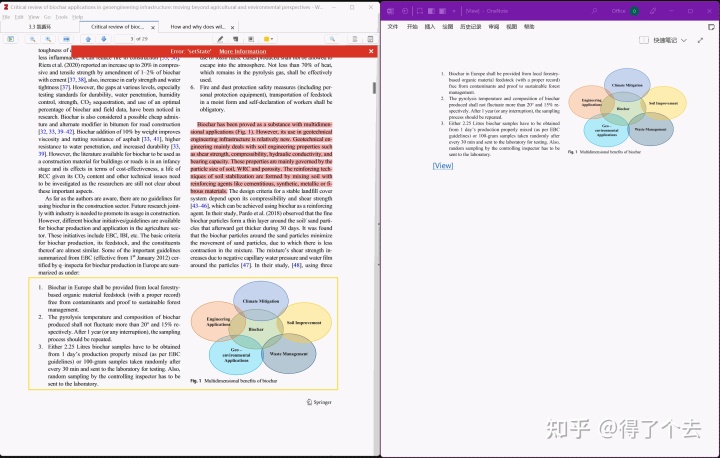Close the 'Critical review of bioc...' tab
The width and height of the screenshot is (720, 458).
[153, 28]
